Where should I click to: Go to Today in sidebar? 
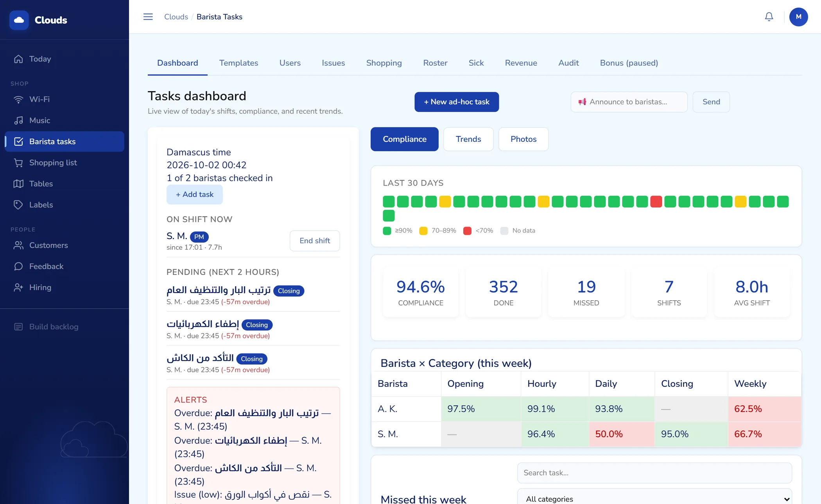coord(65,59)
